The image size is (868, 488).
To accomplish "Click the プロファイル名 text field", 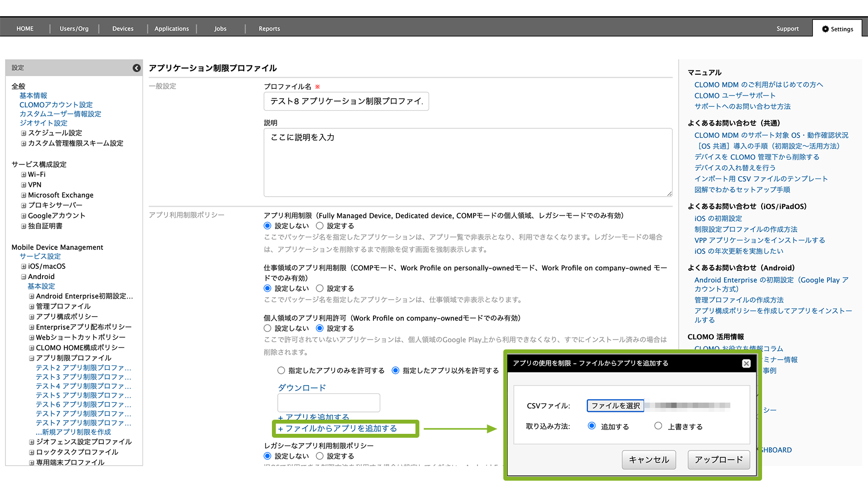I will (x=346, y=101).
